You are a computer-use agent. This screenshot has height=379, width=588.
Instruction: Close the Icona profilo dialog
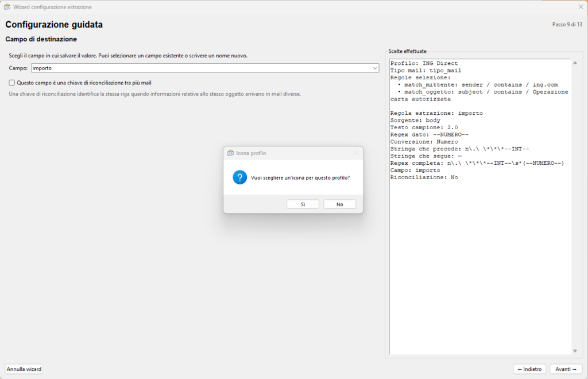356,153
